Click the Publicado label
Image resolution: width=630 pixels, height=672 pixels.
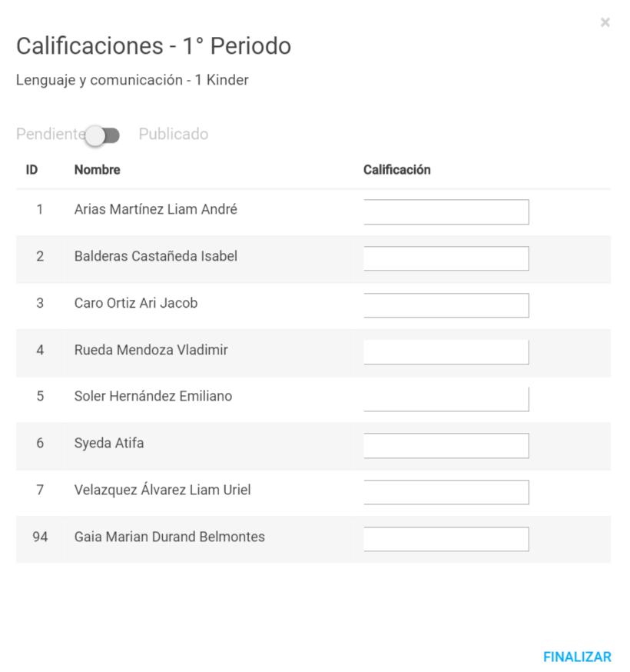[174, 134]
